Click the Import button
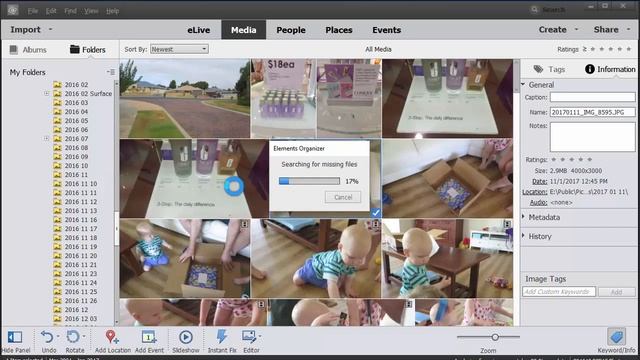The width and height of the screenshot is (640, 360). click(x=25, y=29)
